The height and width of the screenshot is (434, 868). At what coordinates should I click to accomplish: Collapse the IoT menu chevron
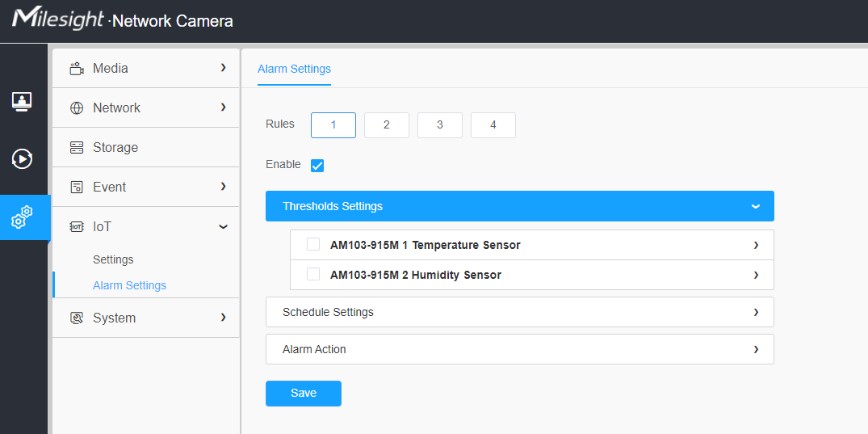[223, 227]
